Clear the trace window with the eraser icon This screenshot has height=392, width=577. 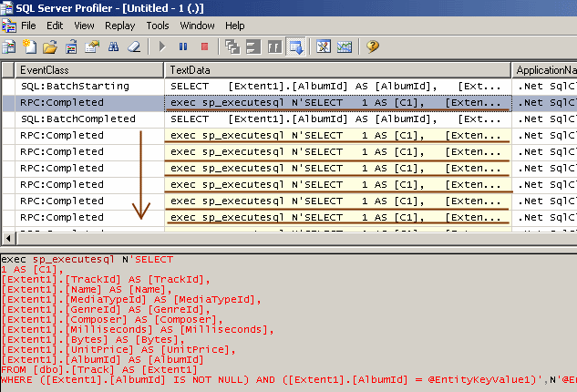click(134, 46)
